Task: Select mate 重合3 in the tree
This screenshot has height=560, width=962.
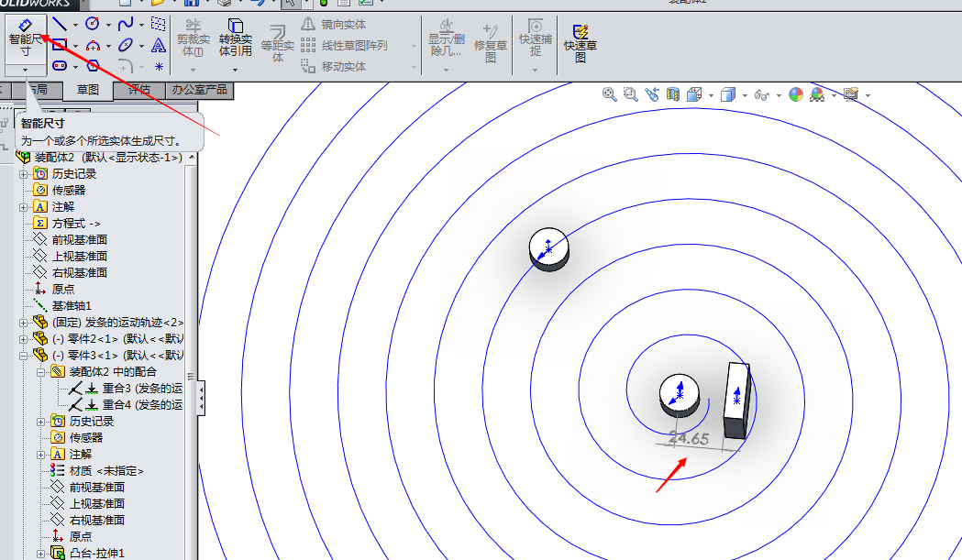Action: (126, 389)
